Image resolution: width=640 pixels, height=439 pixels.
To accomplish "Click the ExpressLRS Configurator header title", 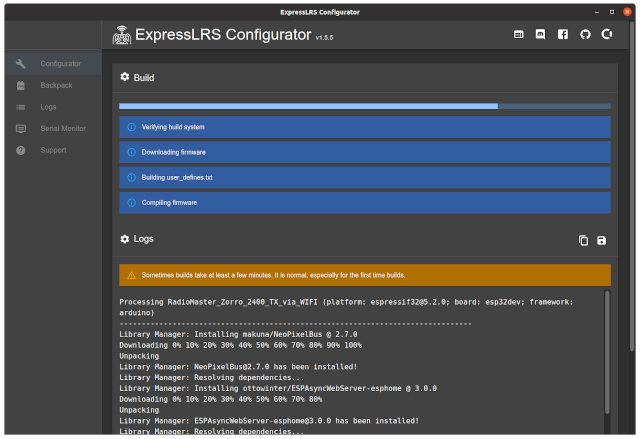I will [223, 35].
